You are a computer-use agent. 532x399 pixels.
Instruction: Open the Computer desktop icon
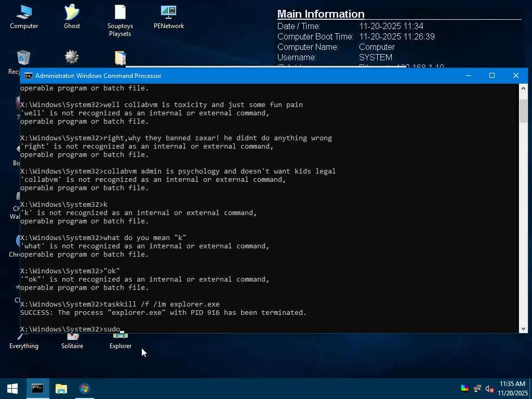24,17
